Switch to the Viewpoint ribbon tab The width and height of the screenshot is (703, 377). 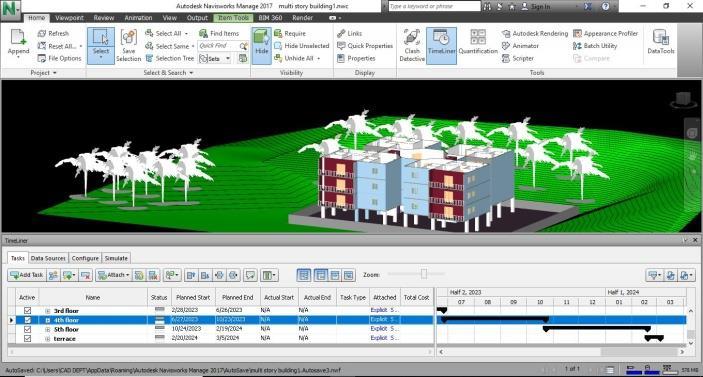[69, 17]
